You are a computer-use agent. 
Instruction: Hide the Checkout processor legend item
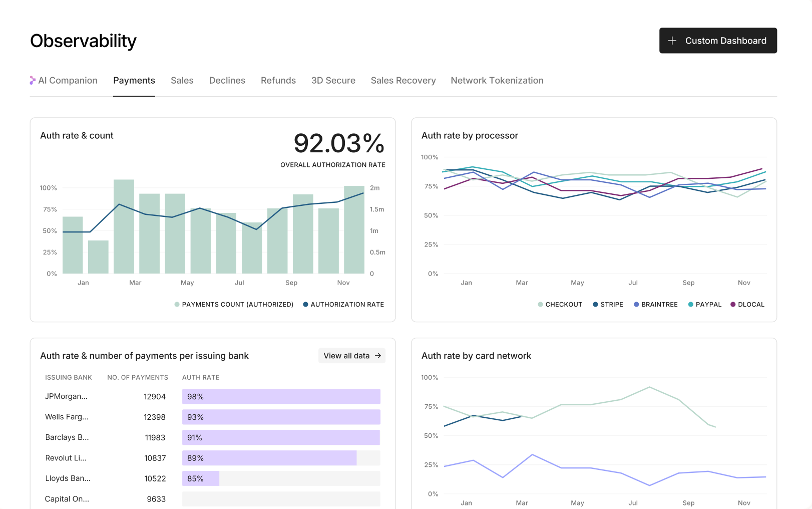click(x=560, y=305)
